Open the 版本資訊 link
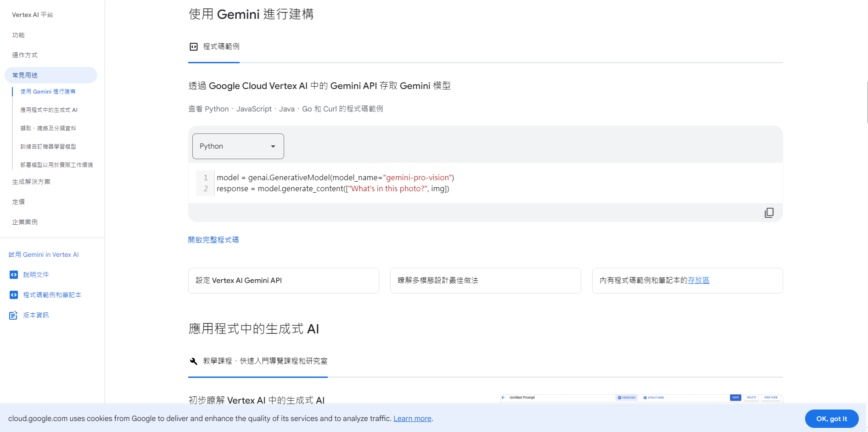 coord(36,315)
